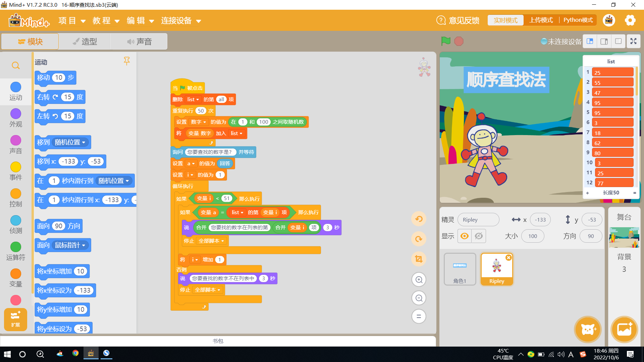The image size is (644, 362).
Task: Click the green flag run button
Action: pos(445,41)
